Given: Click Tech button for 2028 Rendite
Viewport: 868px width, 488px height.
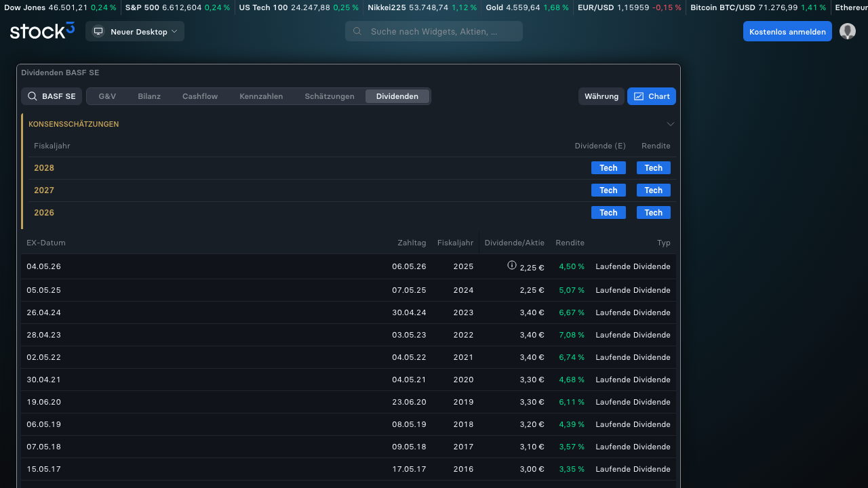Looking at the screenshot, I should [654, 168].
